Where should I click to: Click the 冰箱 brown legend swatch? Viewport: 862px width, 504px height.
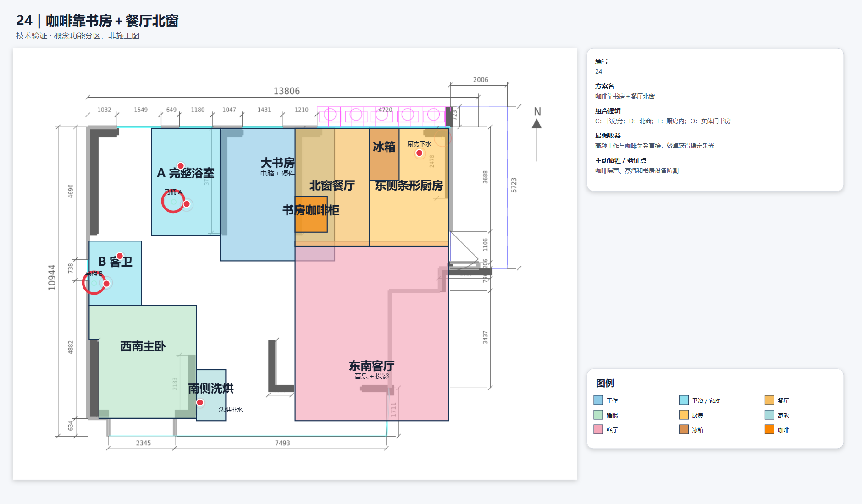(684, 429)
